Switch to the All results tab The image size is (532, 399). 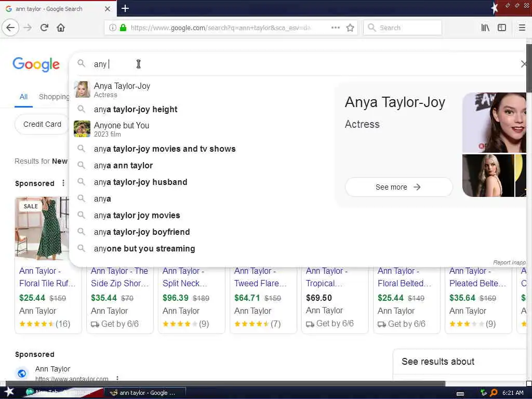[x=23, y=97]
